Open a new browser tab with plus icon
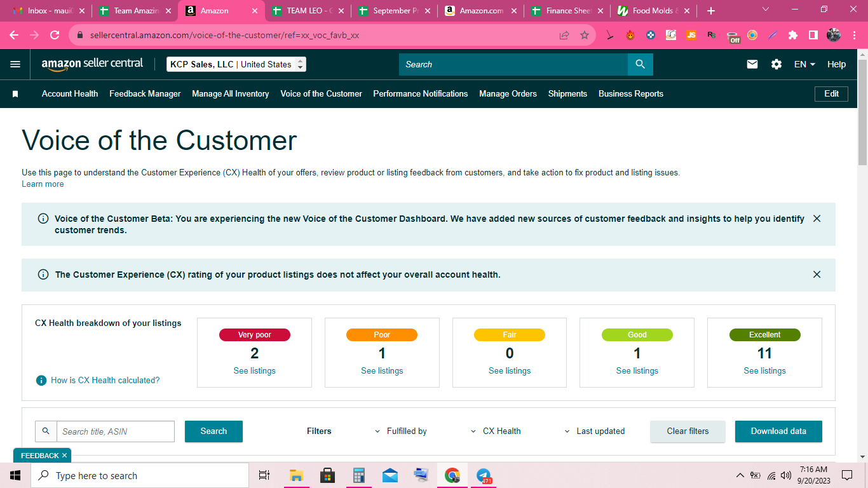This screenshot has width=868, height=488. click(711, 11)
